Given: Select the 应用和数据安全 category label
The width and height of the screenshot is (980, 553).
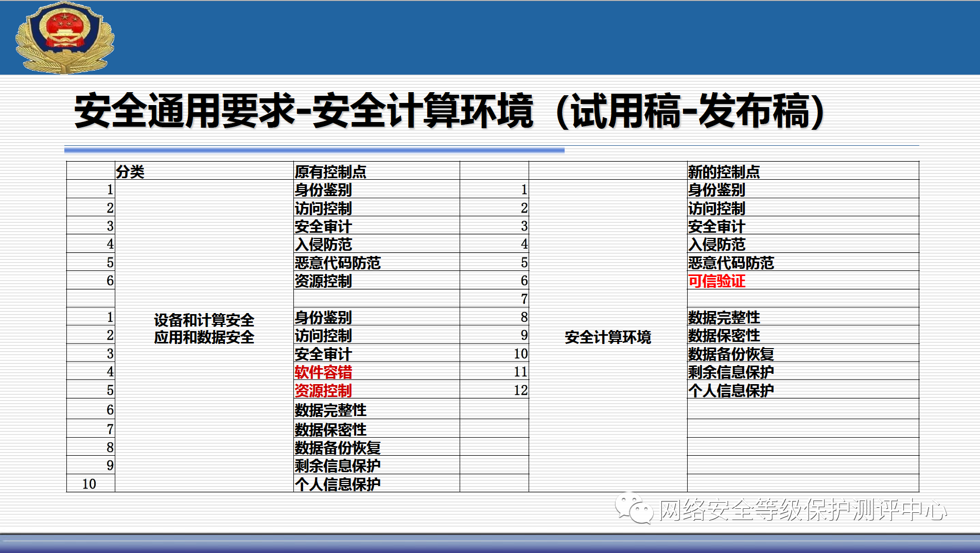Looking at the screenshot, I should (204, 337).
